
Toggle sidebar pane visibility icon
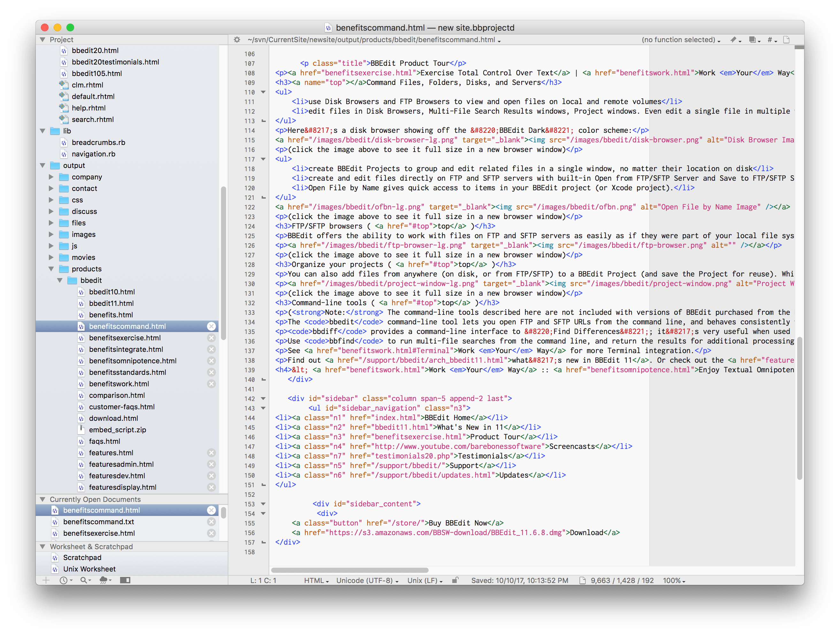(125, 580)
